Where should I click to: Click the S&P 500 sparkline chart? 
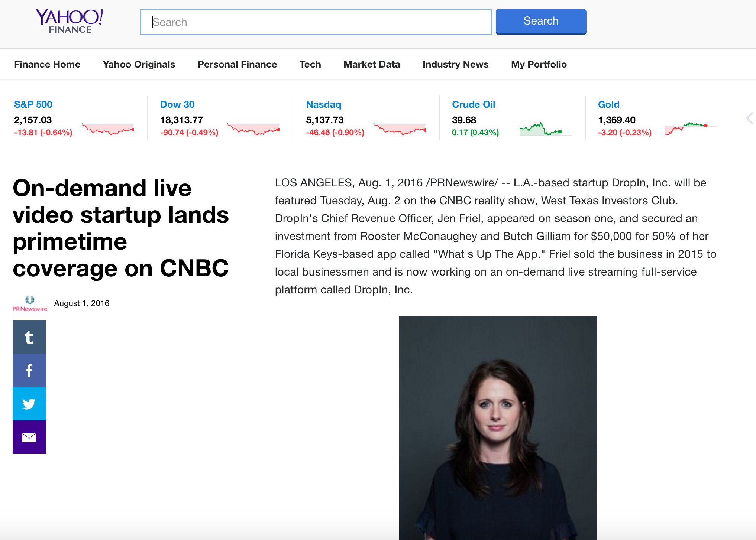pyautogui.click(x=108, y=129)
